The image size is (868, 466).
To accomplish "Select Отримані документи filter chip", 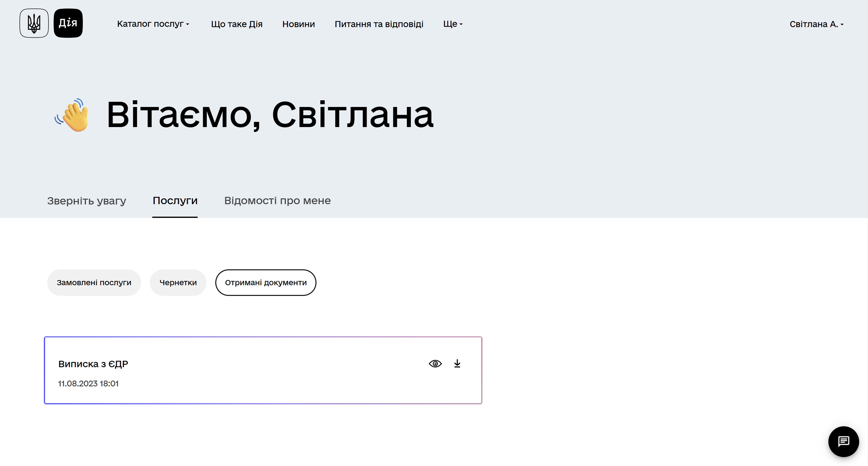I will 266,283.
